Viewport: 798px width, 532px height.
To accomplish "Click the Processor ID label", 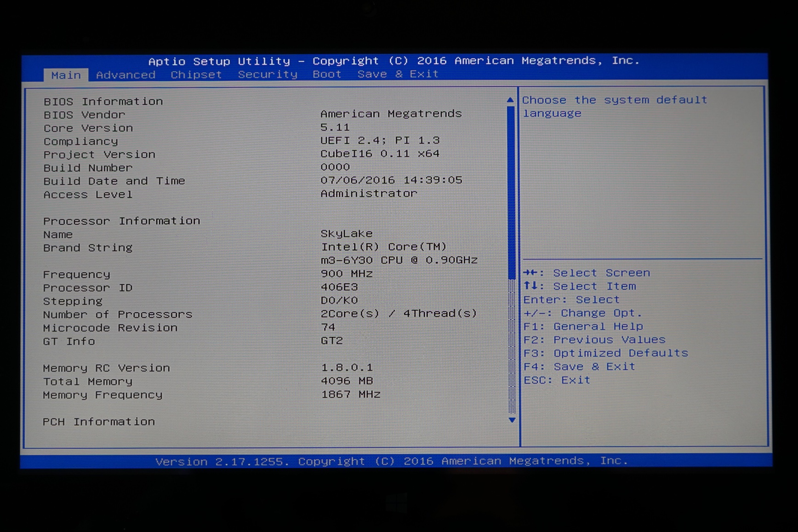I will pos(87,288).
